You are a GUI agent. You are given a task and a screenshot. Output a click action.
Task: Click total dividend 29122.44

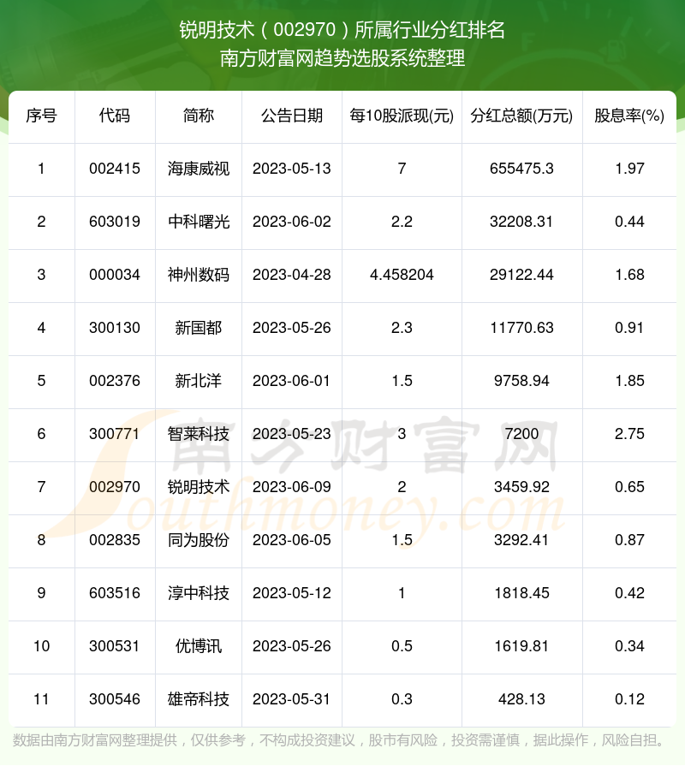tap(521, 275)
